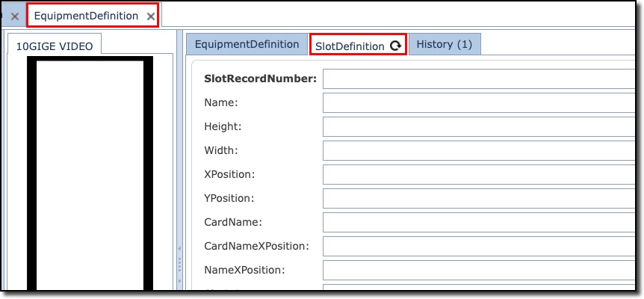Focus the Name text field
This screenshot has width=644, height=299.
[478, 102]
